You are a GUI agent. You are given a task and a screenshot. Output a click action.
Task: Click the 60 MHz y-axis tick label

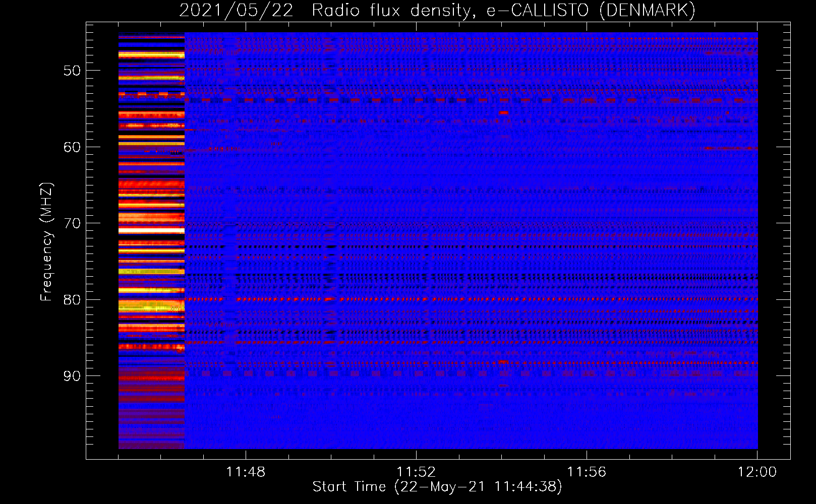(x=72, y=147)
